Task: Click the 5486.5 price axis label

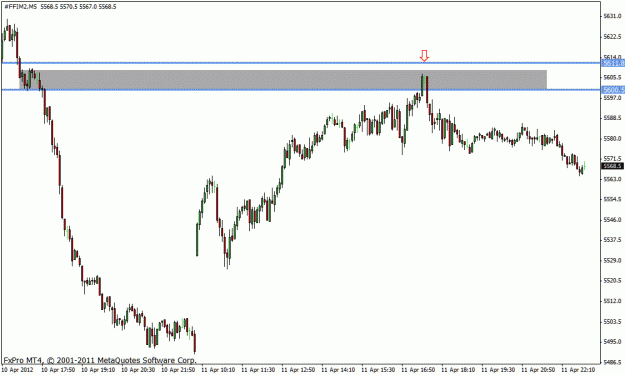Action: (613, 362)
